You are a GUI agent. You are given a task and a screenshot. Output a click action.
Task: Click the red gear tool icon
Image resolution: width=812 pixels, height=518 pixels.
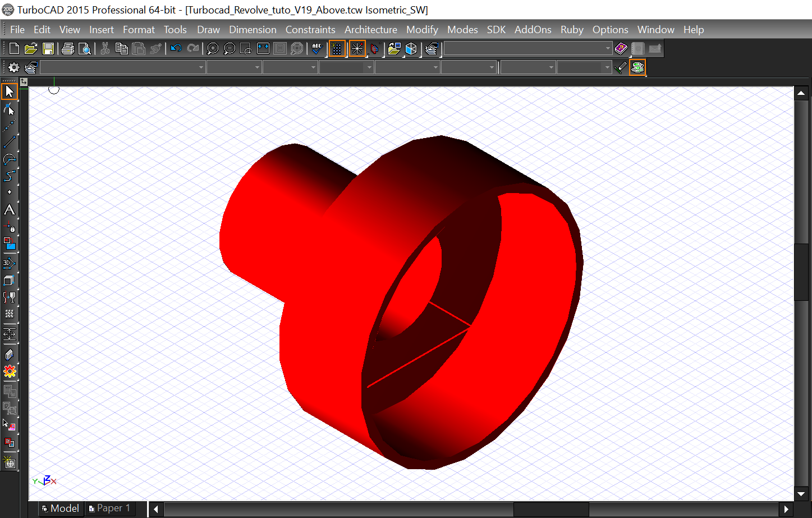tap(10, 372)
